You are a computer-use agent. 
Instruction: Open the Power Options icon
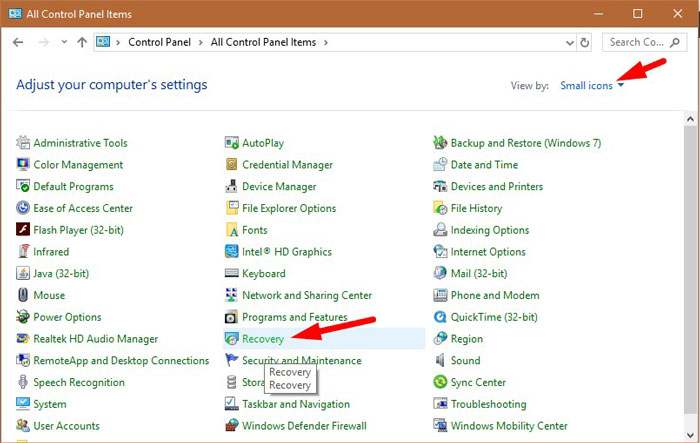tap(23, 317)
